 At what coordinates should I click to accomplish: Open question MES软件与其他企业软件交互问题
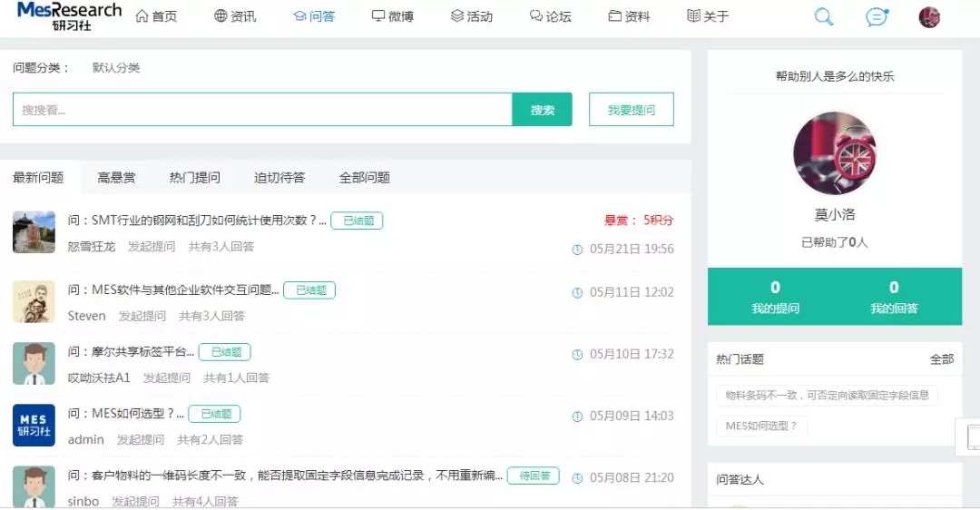173,289
